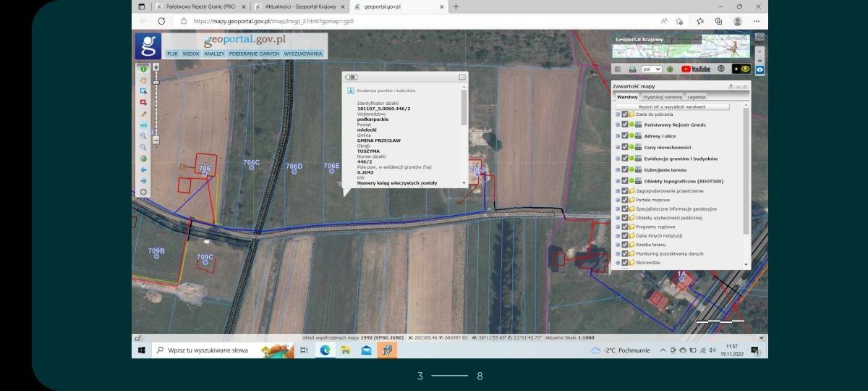Click the green info tool icon
The height and width of the screenshot is (391, 868).
[x=143, y=69]
